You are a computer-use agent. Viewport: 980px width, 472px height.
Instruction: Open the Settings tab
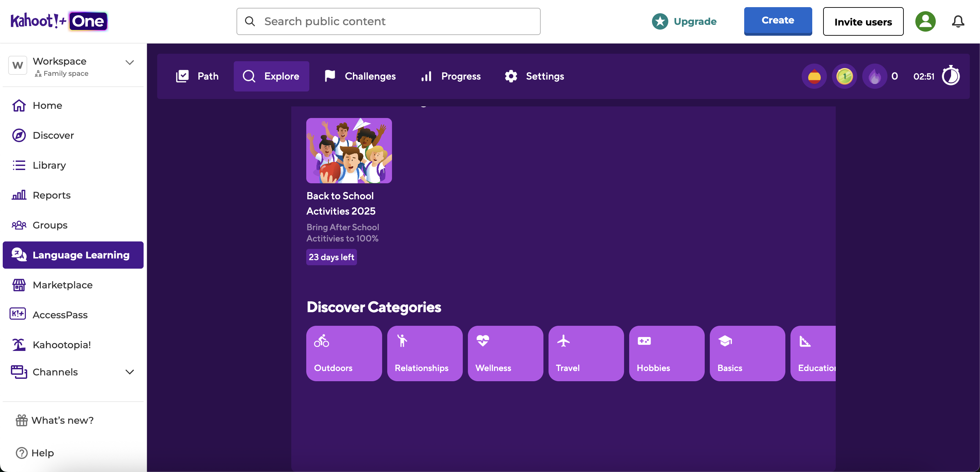point(535,77)
